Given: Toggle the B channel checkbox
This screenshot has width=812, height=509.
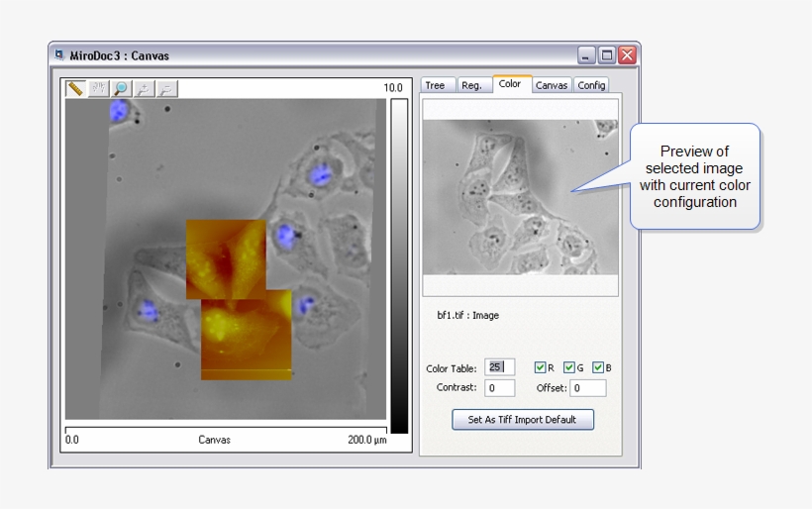Looking at the screenshot, I should coord(597,367).
